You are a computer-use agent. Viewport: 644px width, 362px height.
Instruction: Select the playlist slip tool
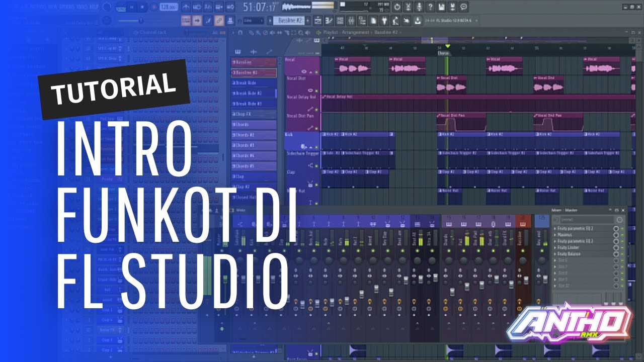click(x=279, y=33)
